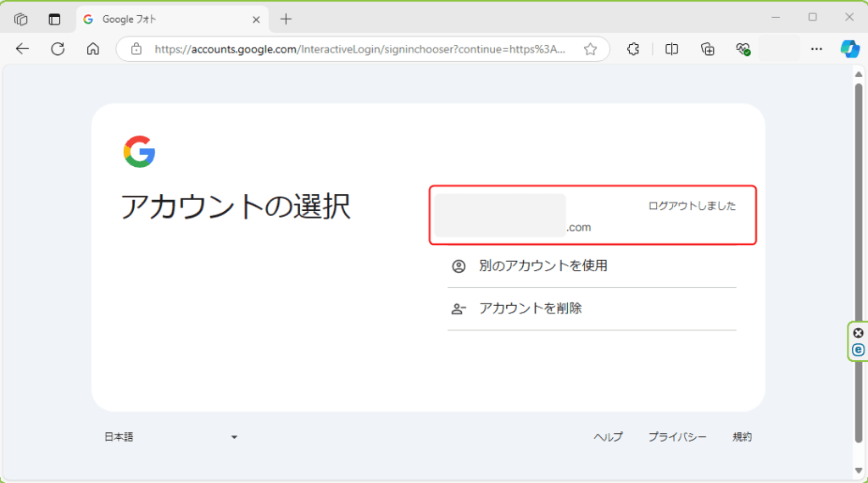Click the Google G logo

pyautogui.click(x=140, y=152)
